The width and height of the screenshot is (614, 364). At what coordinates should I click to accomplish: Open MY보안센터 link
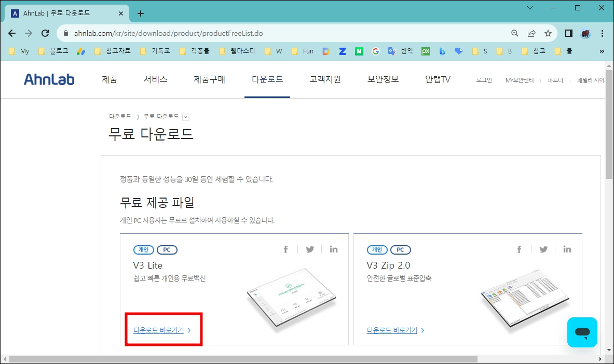[x=520, y=80]
